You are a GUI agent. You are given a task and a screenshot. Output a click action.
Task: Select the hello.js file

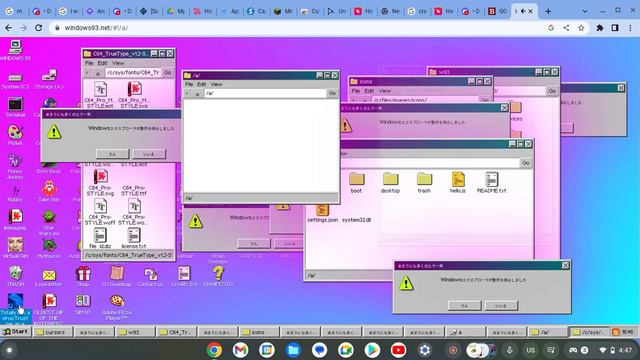pyautogui.click(x=458, y=182)
